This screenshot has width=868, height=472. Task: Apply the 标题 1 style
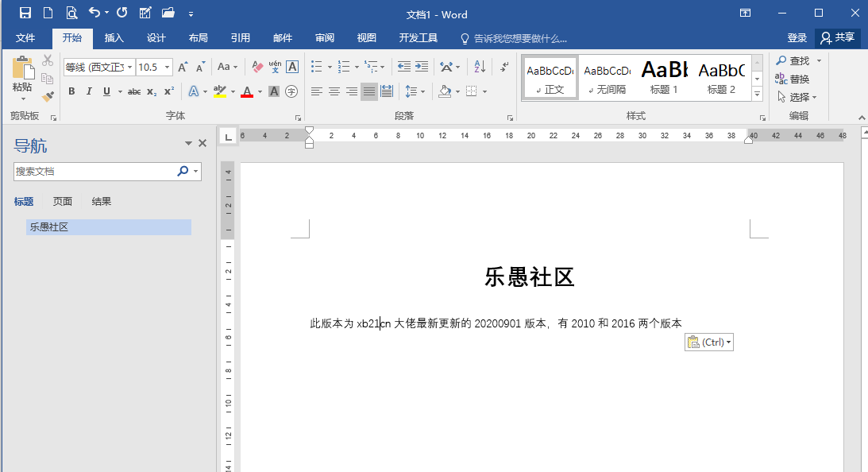pyautogui.click(x=664, y=78)
